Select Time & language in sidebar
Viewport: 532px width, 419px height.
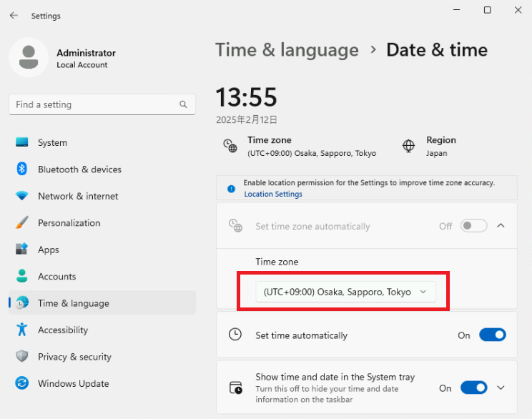click(x=73, y=303)
